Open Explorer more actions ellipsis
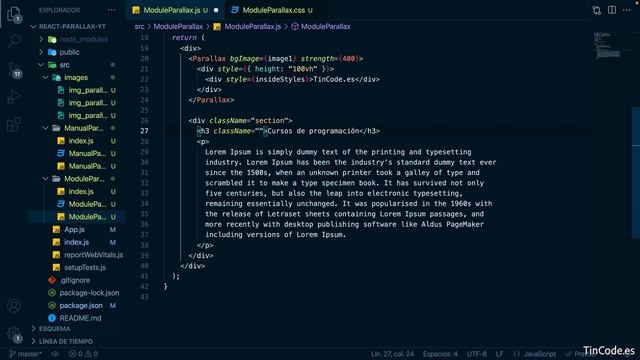This screenshot has height=360, width=640. (111, 10)
